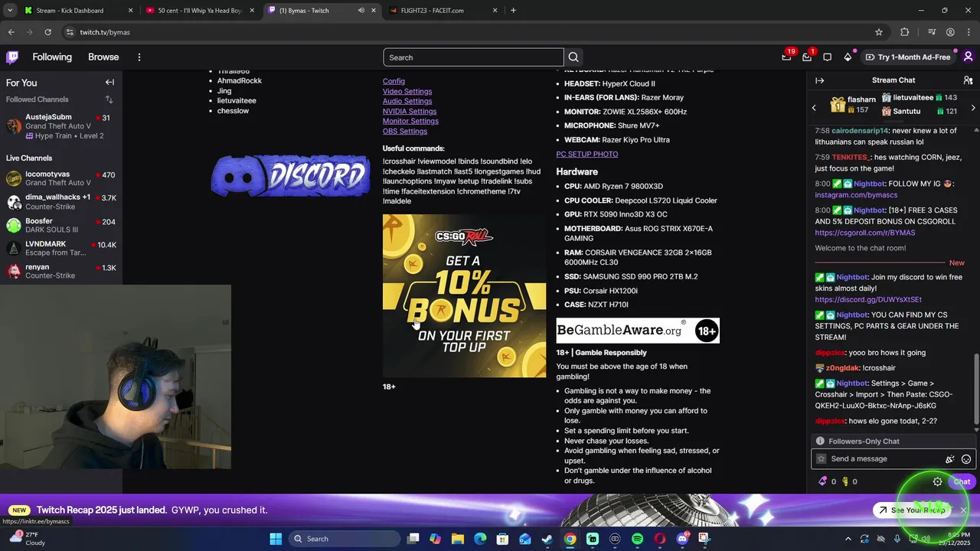Click Try 1-Month Ad-Free button
980x551 pixels.
(x=907, y=57)
